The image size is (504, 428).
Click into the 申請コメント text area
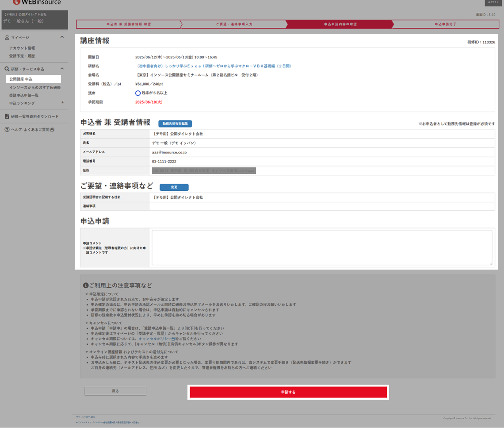point(322,248)
